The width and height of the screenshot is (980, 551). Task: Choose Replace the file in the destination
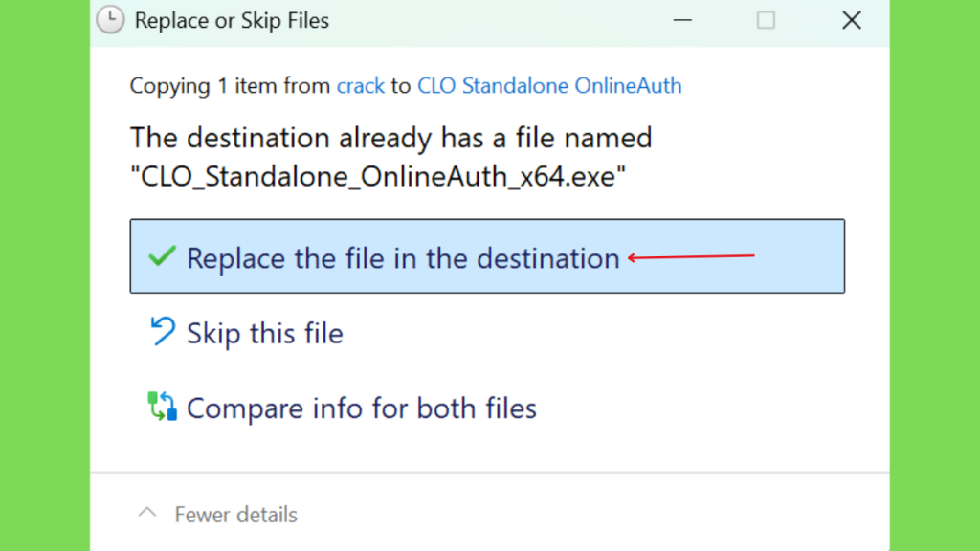coord(487,256)
